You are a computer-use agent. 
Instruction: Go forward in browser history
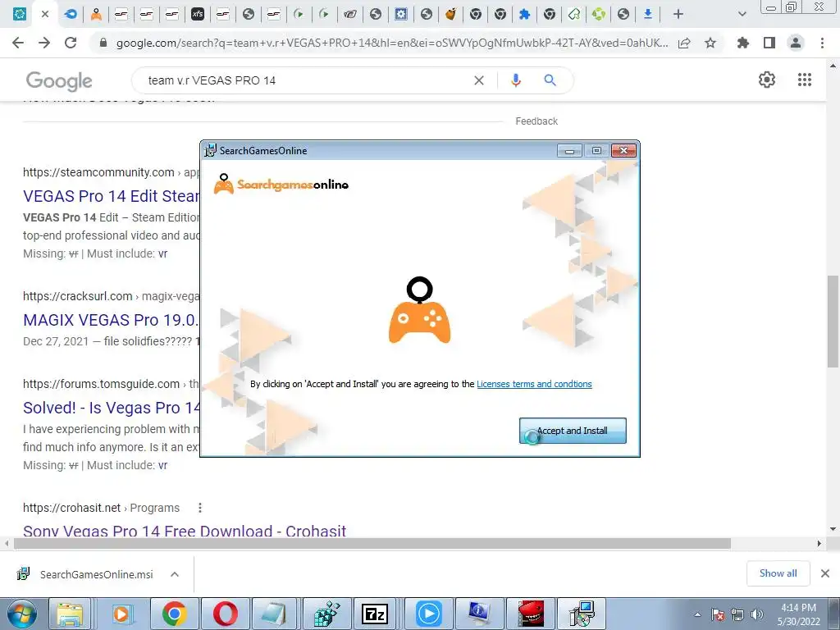pos(44,43)
